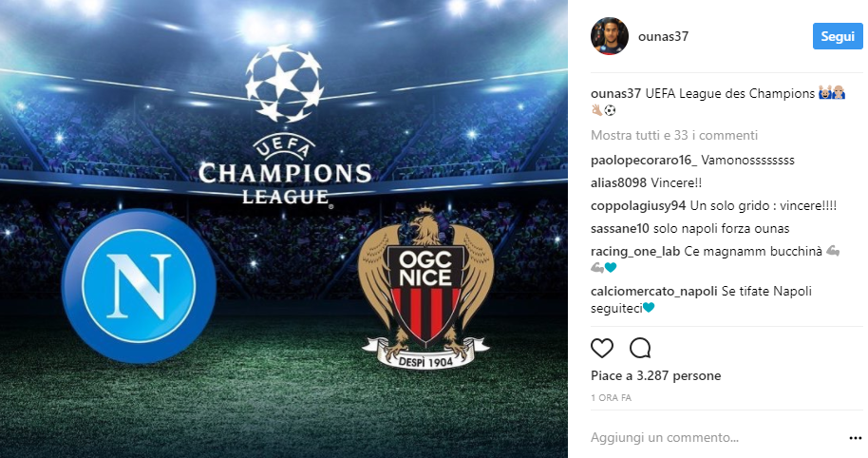The width and height of the screenshot is (868, 458).
Task: Visit alias8098 commenter profile
Action: (618, 182)
